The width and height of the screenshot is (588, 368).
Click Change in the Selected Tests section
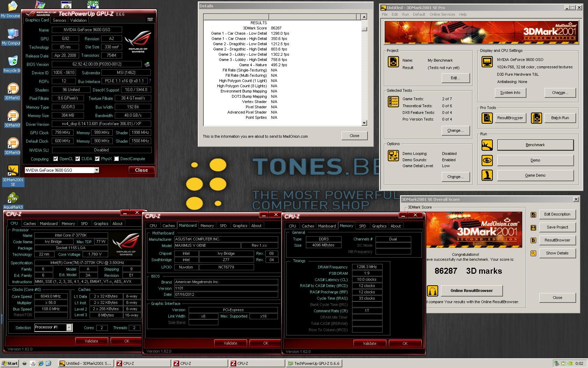(x=455, y=130)
